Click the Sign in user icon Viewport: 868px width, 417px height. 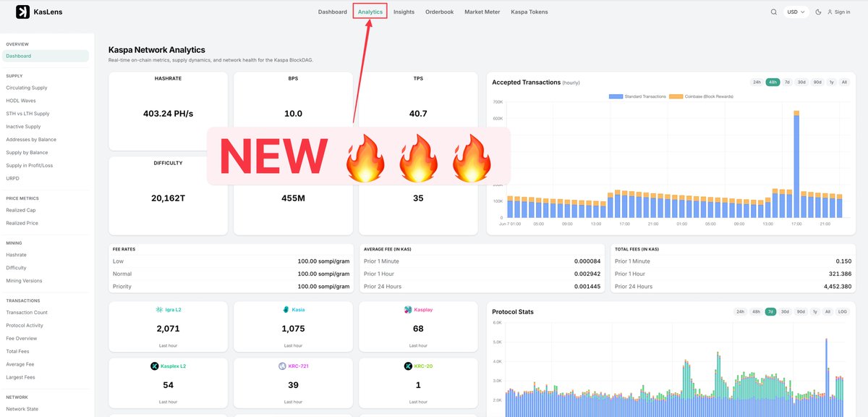click(830, 12)
